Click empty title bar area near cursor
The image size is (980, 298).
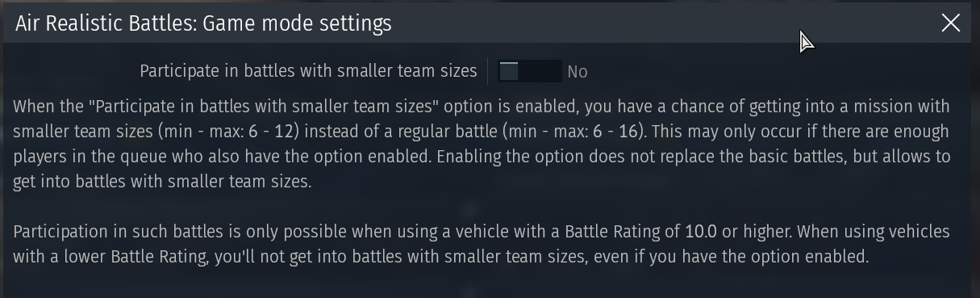coord(726,23)
